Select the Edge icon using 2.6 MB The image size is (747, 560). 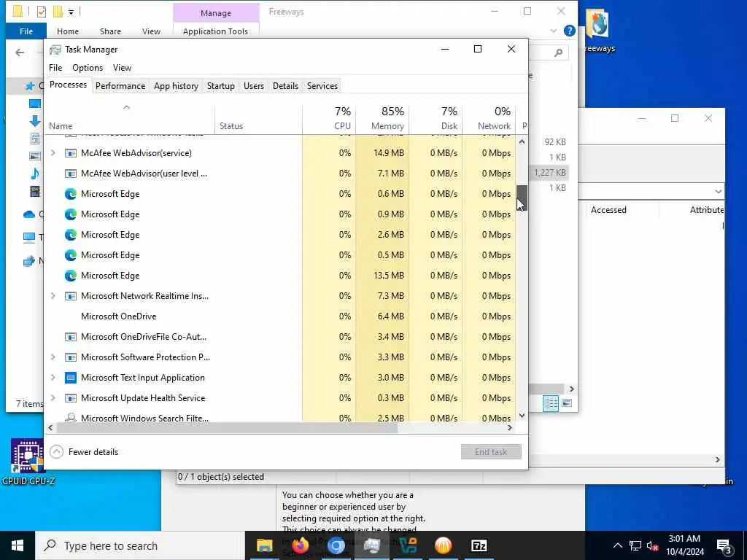pyautogui.click(x=71, y=235)
